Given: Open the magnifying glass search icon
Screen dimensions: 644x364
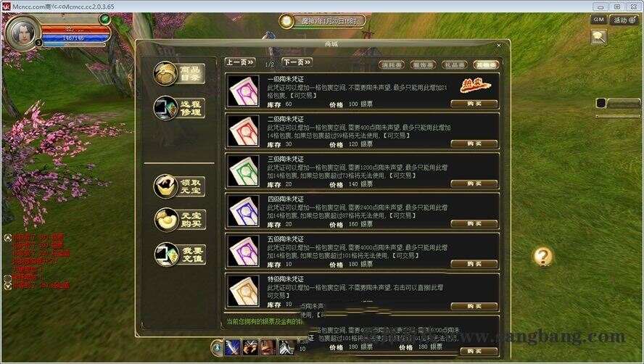Looking at the screenshot, I should [x=598, y=37].
